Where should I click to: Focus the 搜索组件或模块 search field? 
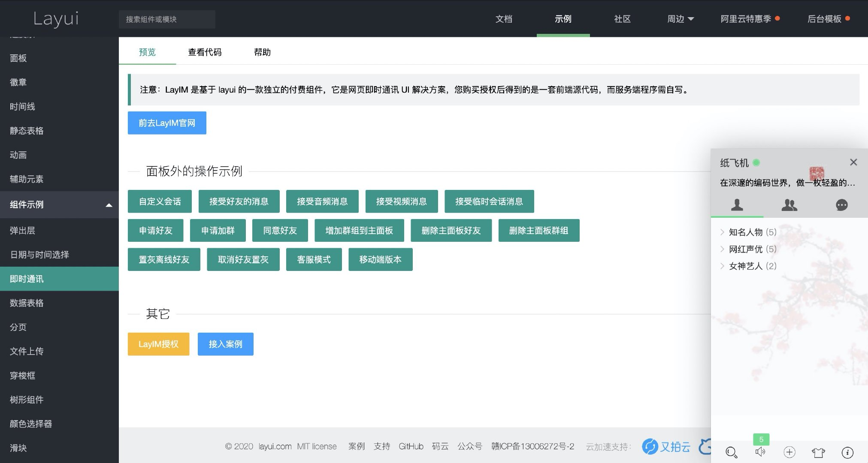[x=167, y=19]
